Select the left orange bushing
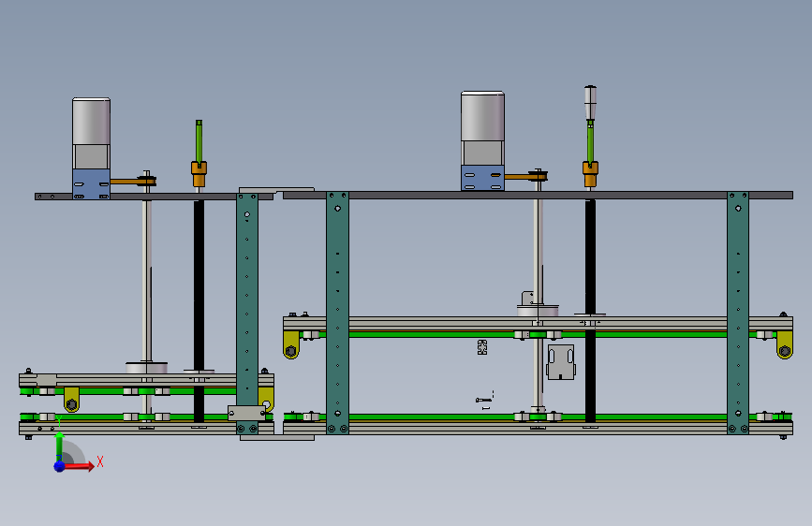812x526 pixels. [x=199, y=174]
